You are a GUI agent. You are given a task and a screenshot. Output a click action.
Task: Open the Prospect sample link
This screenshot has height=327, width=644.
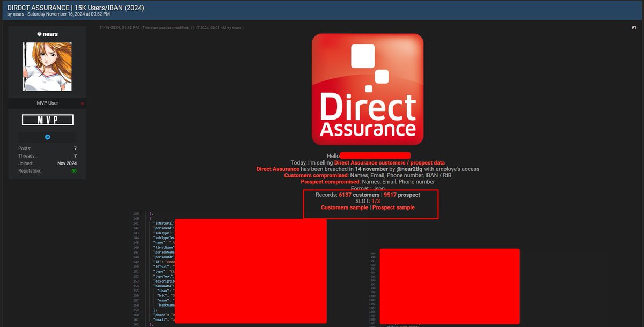click(x=393, y=207)
